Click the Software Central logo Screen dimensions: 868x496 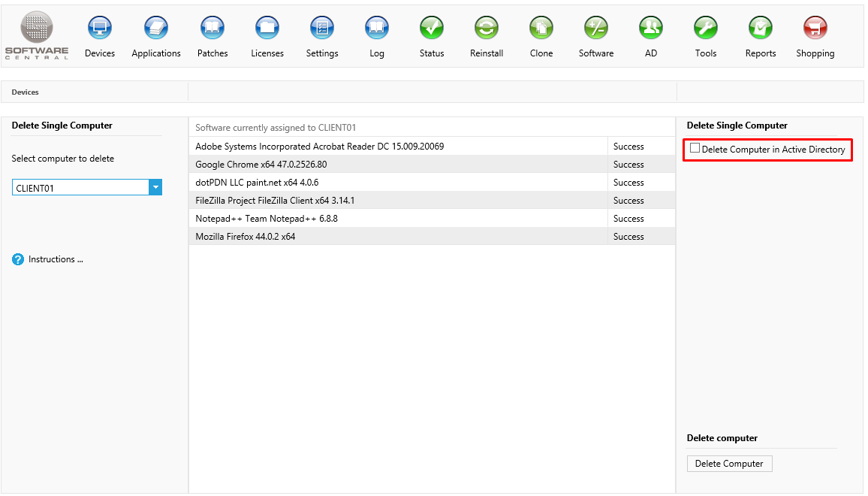37,35
